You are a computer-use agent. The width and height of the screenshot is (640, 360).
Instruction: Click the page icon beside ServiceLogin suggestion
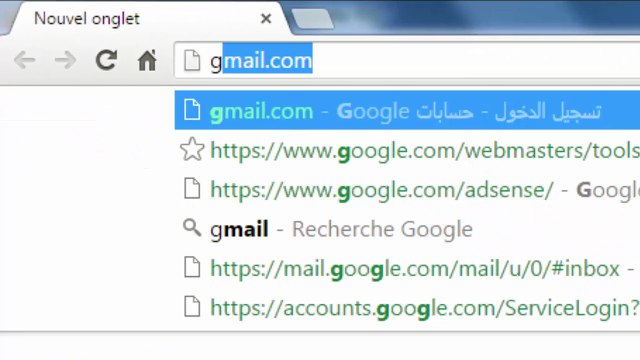(x=192, y=307)
